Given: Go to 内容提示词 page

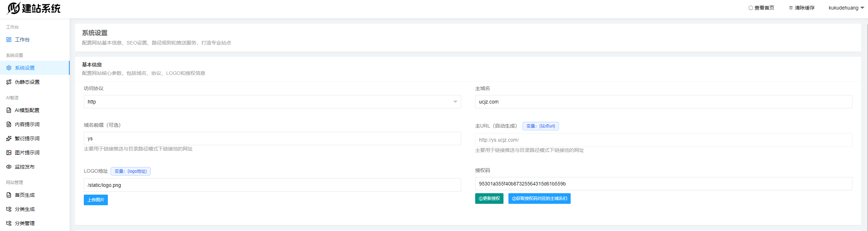Looking at the screenshot, I should (35, 124).
